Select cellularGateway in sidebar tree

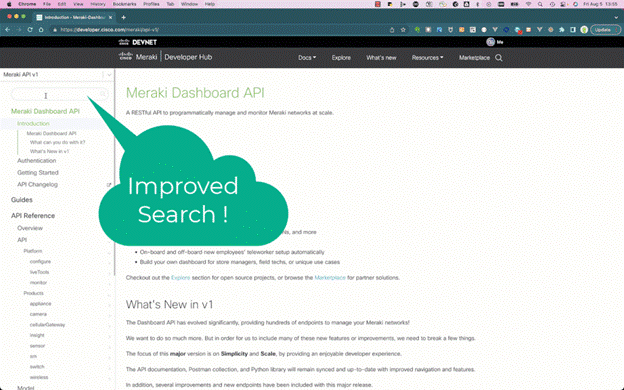(x=47, y=325)
